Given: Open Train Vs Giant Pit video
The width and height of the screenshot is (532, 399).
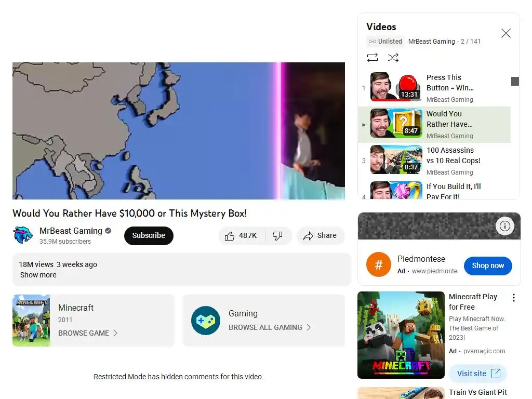Looking at the screenshot, I should [x=478, y=393].
